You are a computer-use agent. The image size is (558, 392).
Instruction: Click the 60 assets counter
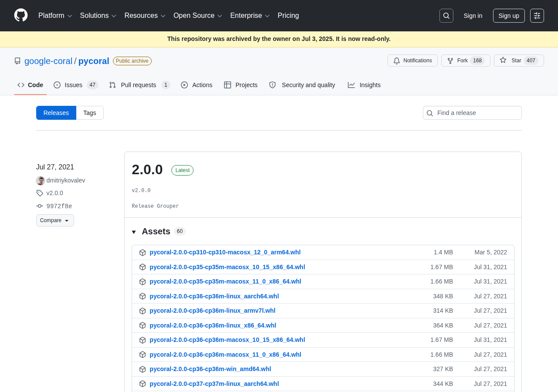tap(180, 231)
